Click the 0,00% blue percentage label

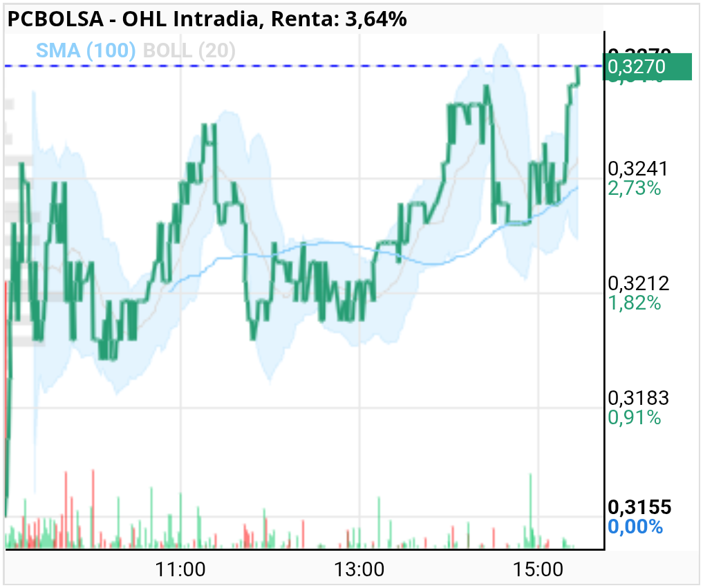pos(635,527)
